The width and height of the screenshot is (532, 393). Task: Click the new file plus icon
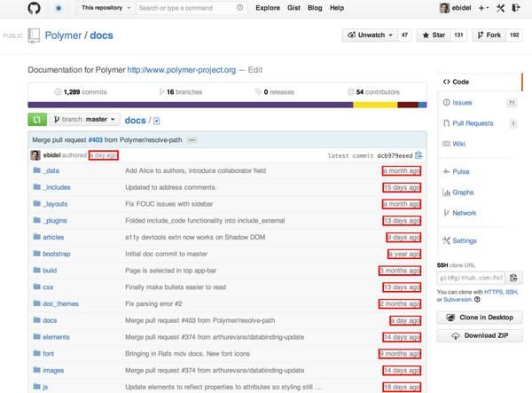[x=156, y=121]
